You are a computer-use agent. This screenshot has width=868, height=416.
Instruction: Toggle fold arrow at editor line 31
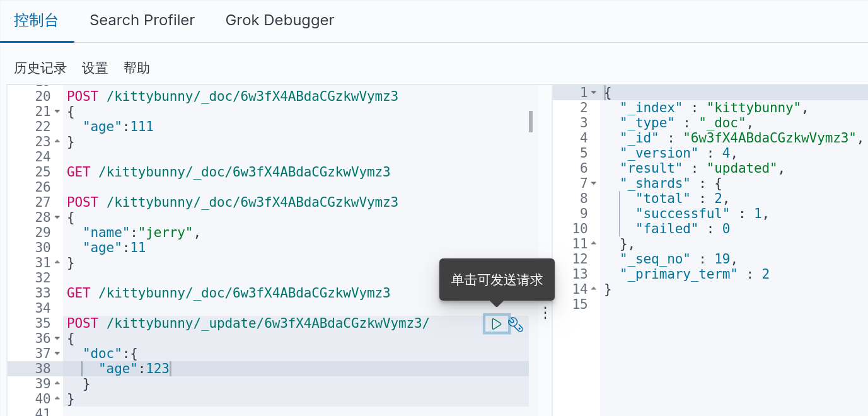click(x=57, y=263)
